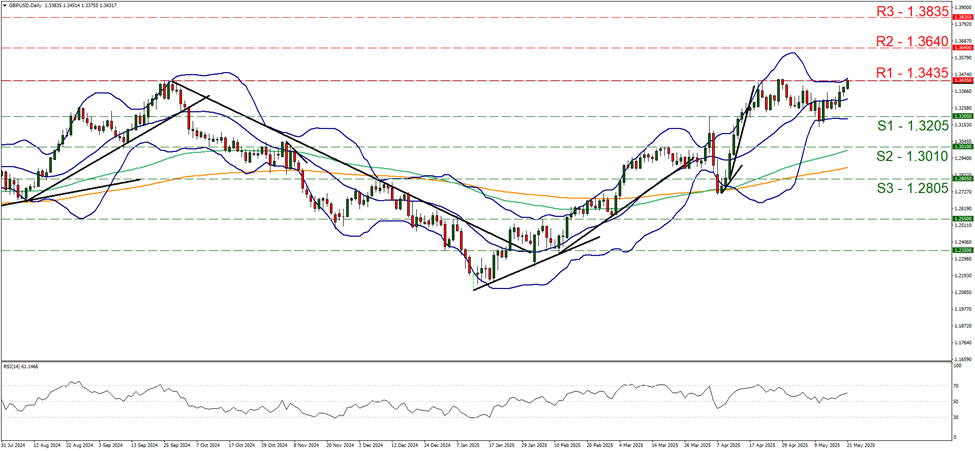Click the S2 - 1.3010 support label
Viewport: 975px width, 451px height.
(x=910, y=157)
